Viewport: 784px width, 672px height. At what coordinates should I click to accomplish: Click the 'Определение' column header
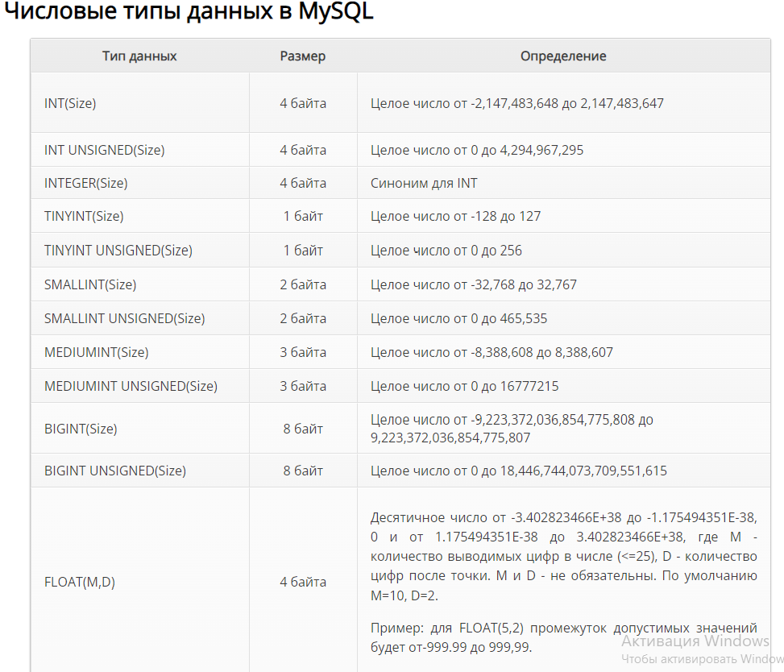(x=563, y=56)
